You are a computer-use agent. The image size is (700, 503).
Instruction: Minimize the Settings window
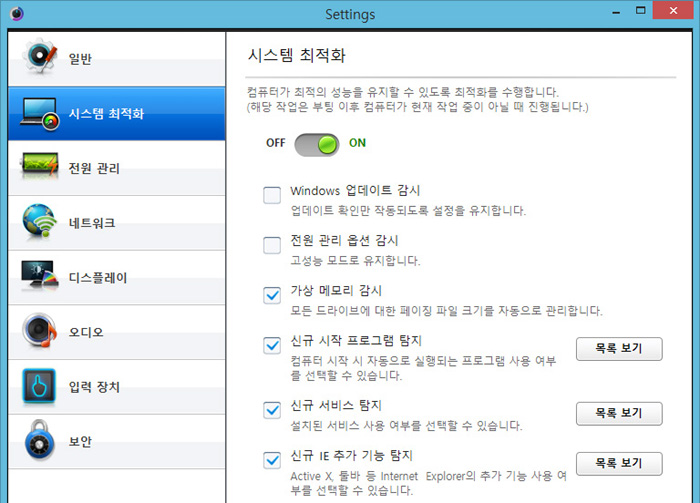coord(617,12)
